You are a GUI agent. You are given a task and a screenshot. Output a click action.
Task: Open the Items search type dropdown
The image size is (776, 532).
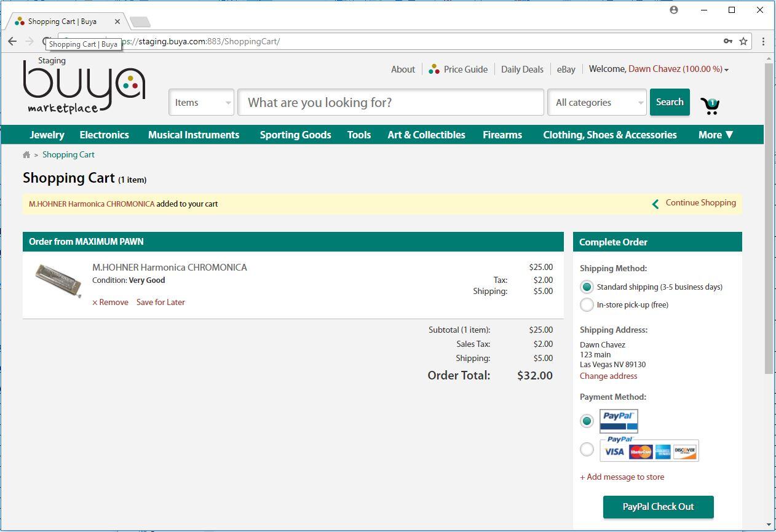202,103
